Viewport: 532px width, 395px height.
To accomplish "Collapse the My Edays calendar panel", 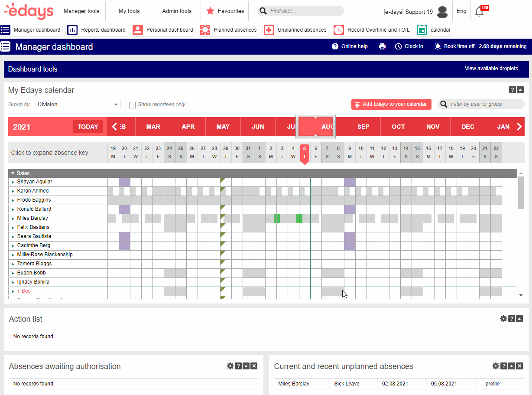I will (x=520, y=90).
